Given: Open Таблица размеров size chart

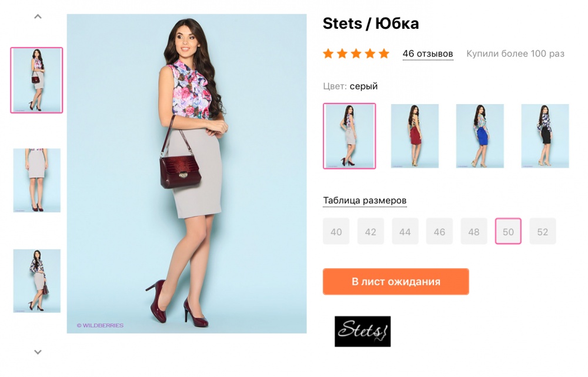Looking at the screenshot, I should click(364, 200).
